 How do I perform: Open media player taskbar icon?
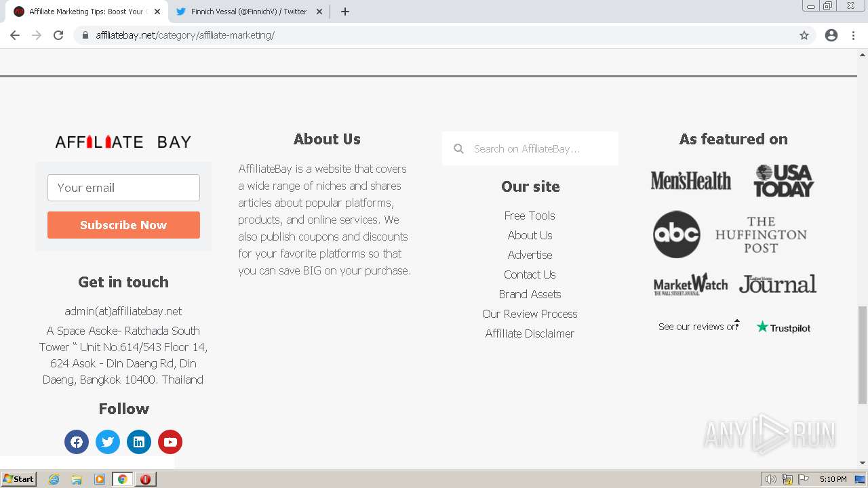coord(100,479)
